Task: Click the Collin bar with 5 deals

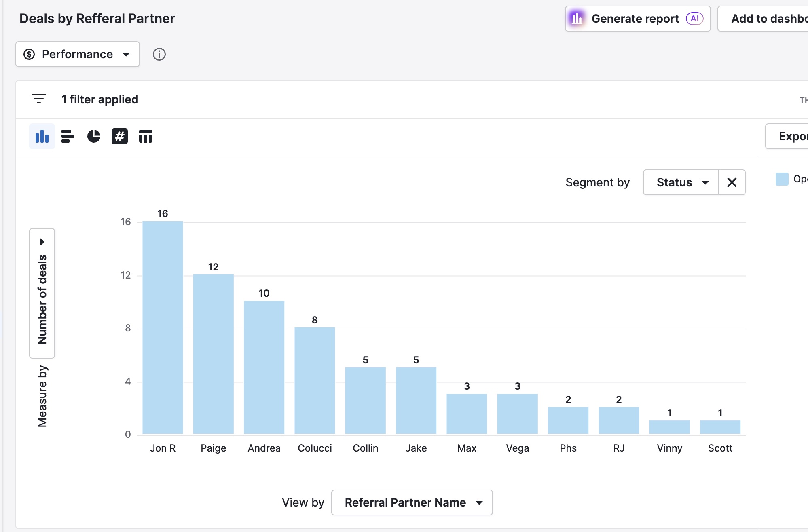Action: point(366,401)
